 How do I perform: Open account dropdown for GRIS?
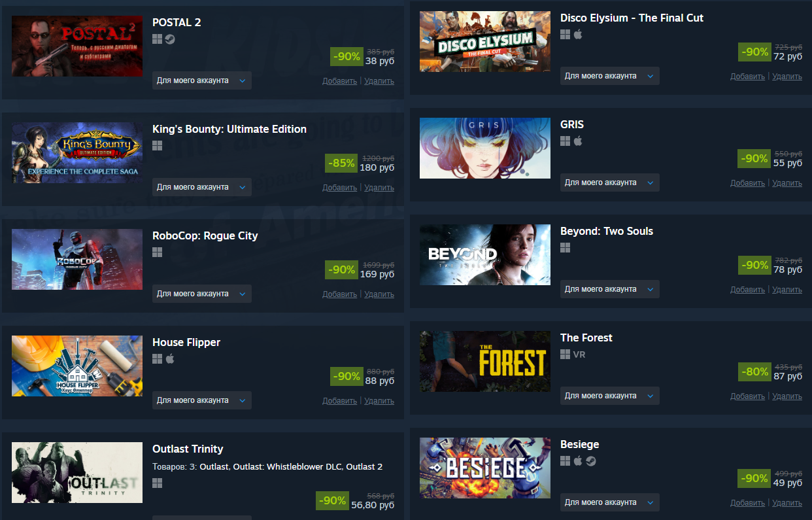tap(610, 182)
